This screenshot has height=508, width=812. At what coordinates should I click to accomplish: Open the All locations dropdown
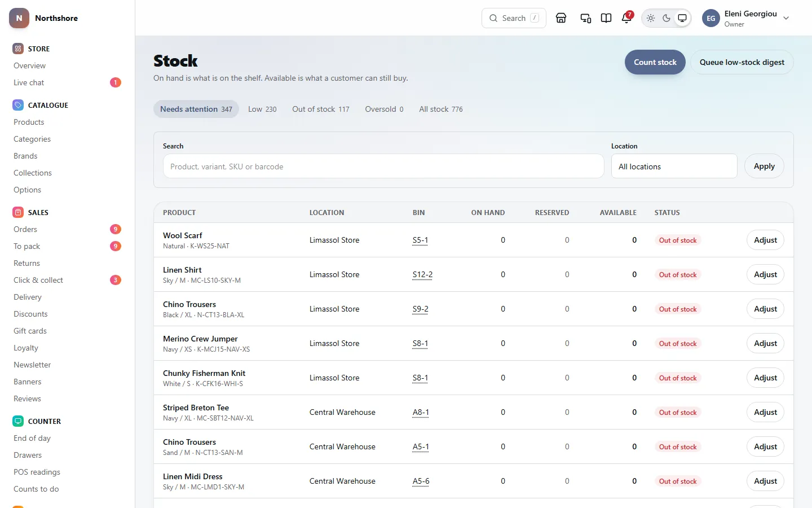click(674, 167)
